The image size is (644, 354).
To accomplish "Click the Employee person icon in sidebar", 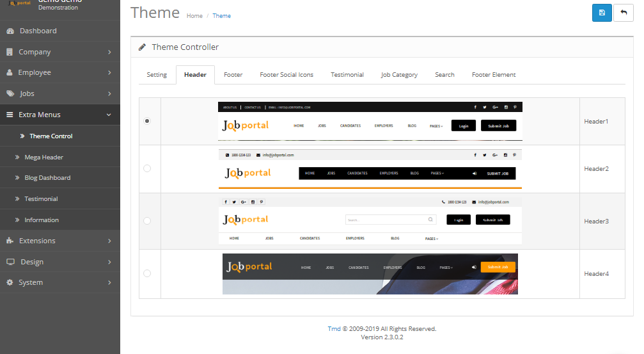I will point(10,73).
